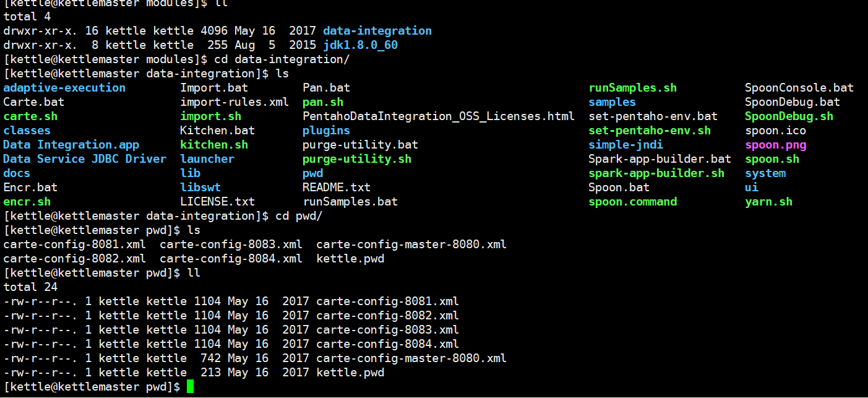Screen dimensions: 868x398
Task: Select the libswt directory entry
Action: tap(200, 188)
